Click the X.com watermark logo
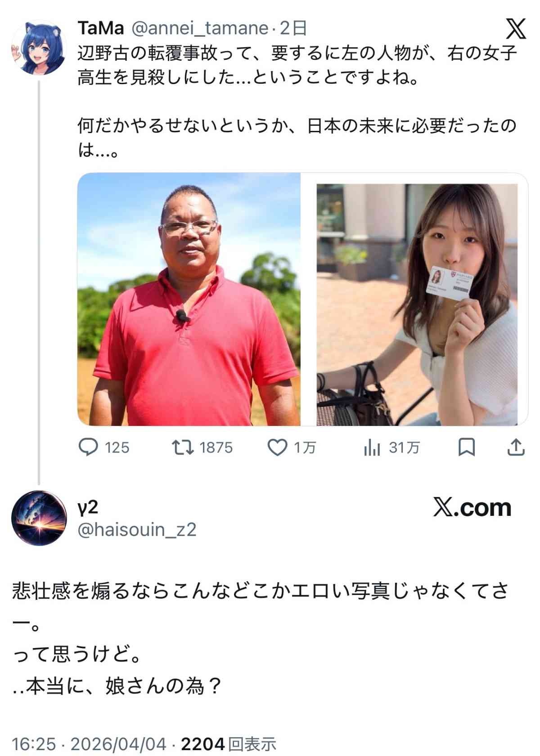Image resolution: width=540 pixels, height=756 pixels. tap(472, 507)
